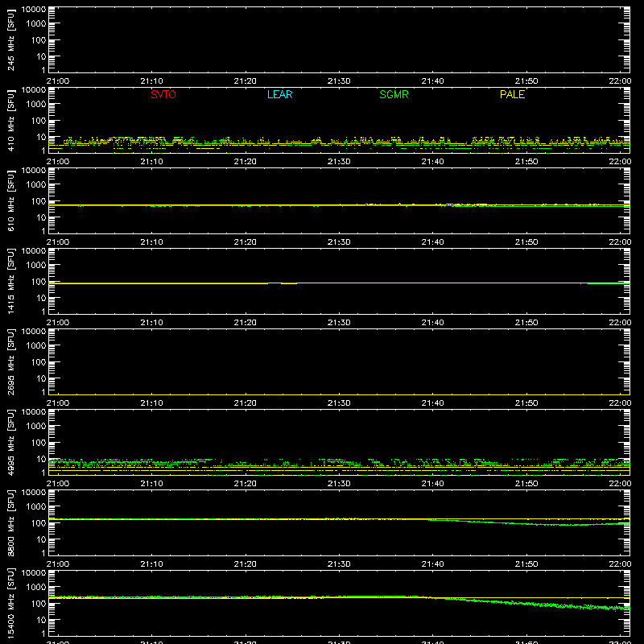This screenshot has height=644, width=644.
Task: Select the 610 MHz [SFU] axis title
Action: [11, 200]
